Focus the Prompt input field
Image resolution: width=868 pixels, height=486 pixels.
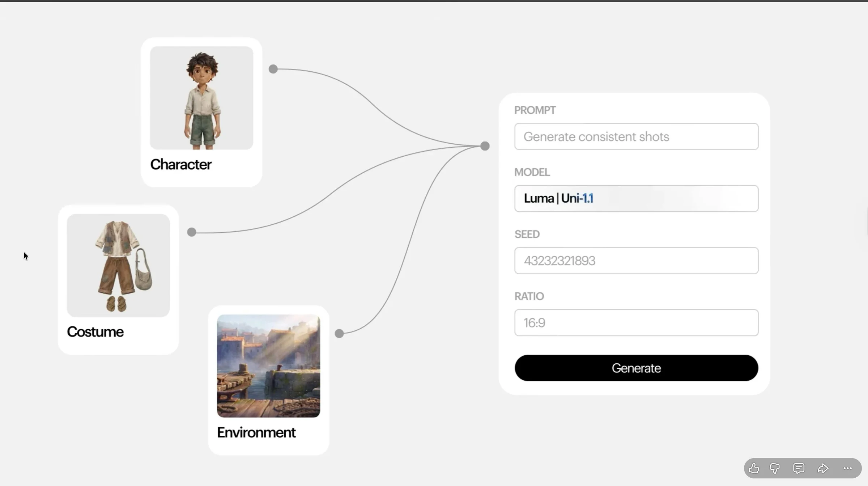click(x=636, y=136)
